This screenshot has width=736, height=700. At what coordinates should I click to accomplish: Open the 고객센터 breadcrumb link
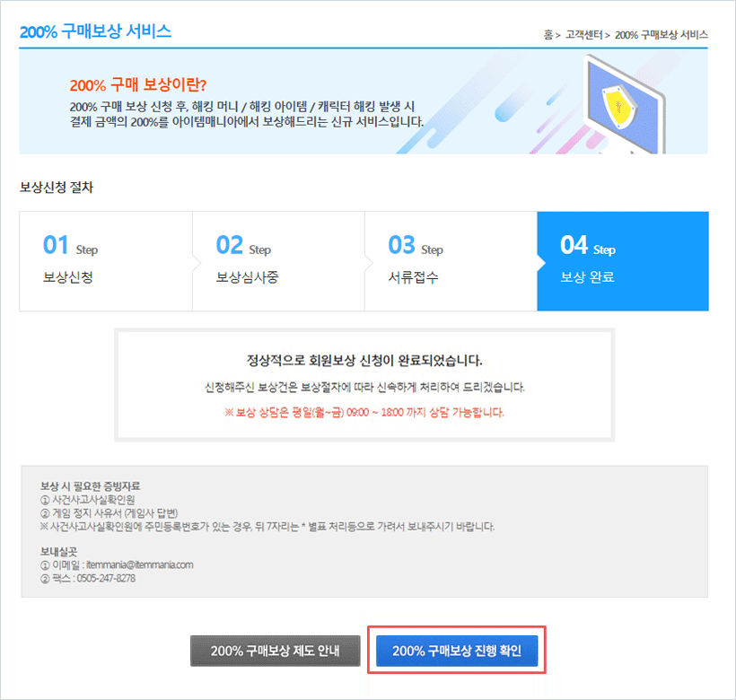tap(583, 35)
